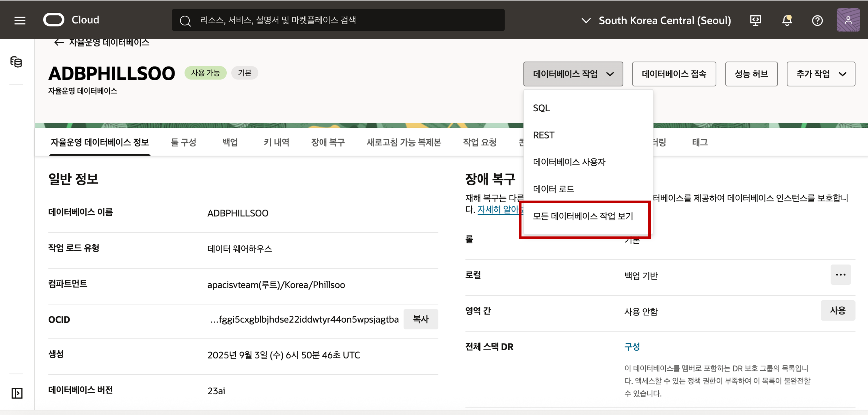
Task: Select the ADBPHILLSOO database name value
Action: click(x=238, y=213)
